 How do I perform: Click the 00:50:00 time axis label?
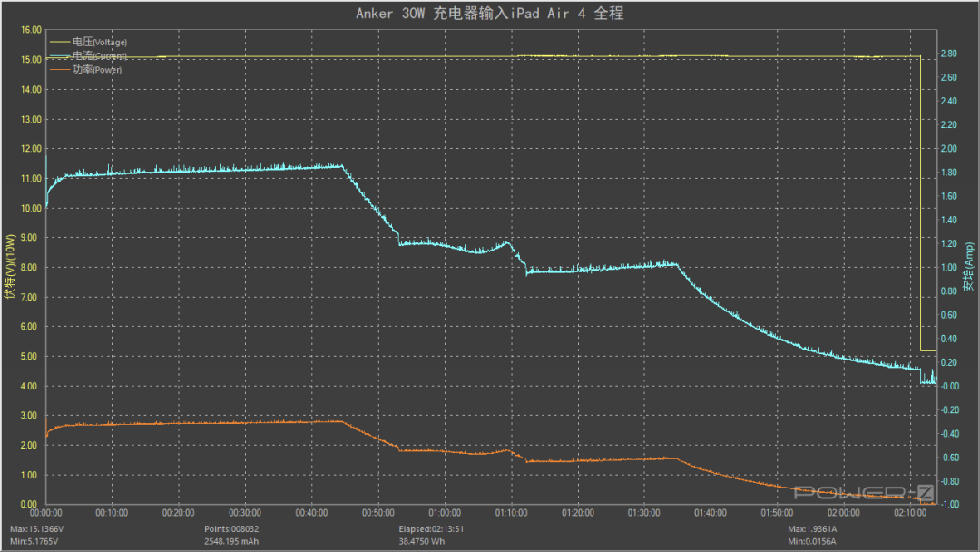point(378,513)
